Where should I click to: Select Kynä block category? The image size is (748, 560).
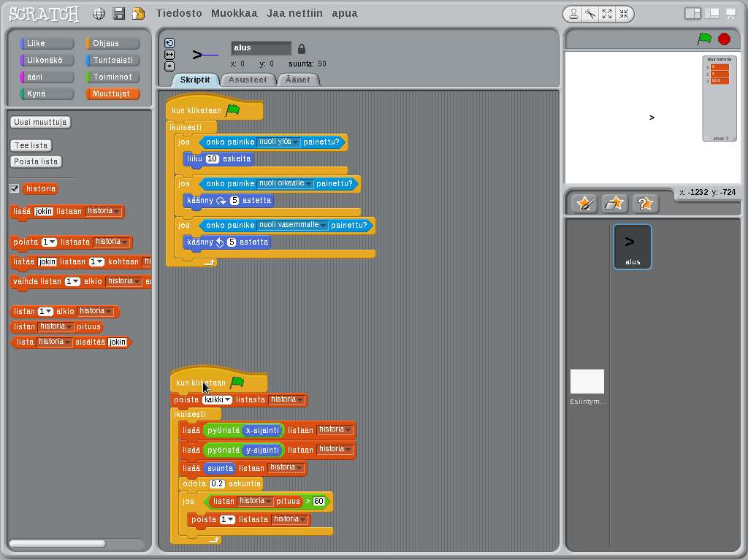tap(47, 93)
